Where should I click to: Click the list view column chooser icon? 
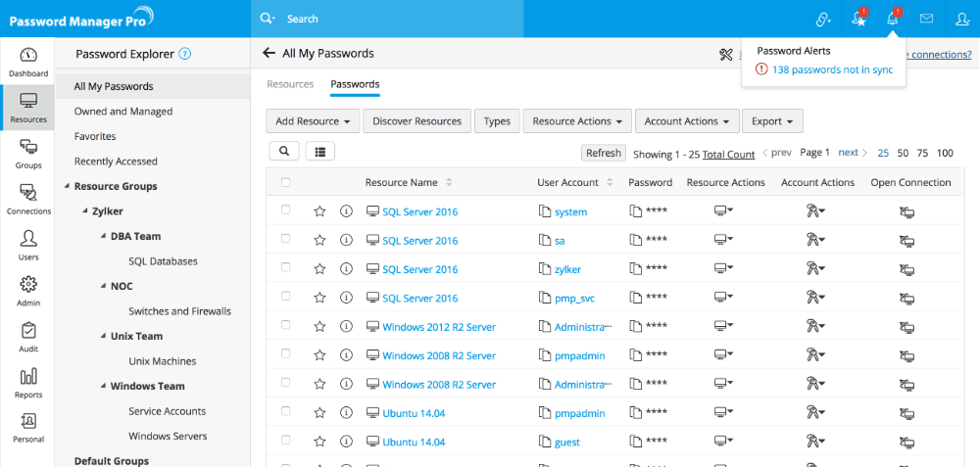click(x=320, y=151)
